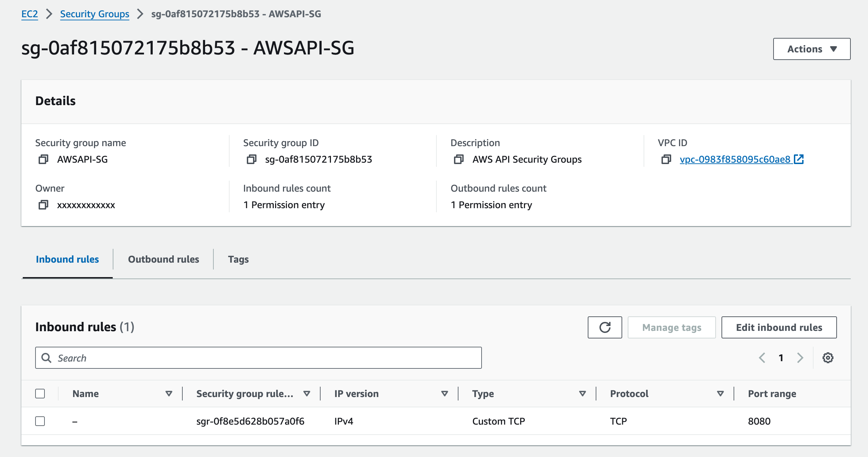Open the Actions dropdown menu
Image resolution: width=868 pixels, height=457 pixels.
[812, 49]
